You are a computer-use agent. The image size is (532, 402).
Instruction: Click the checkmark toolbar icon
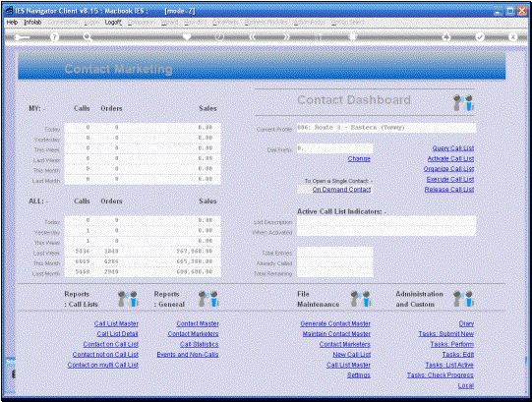tap(480, 37)
